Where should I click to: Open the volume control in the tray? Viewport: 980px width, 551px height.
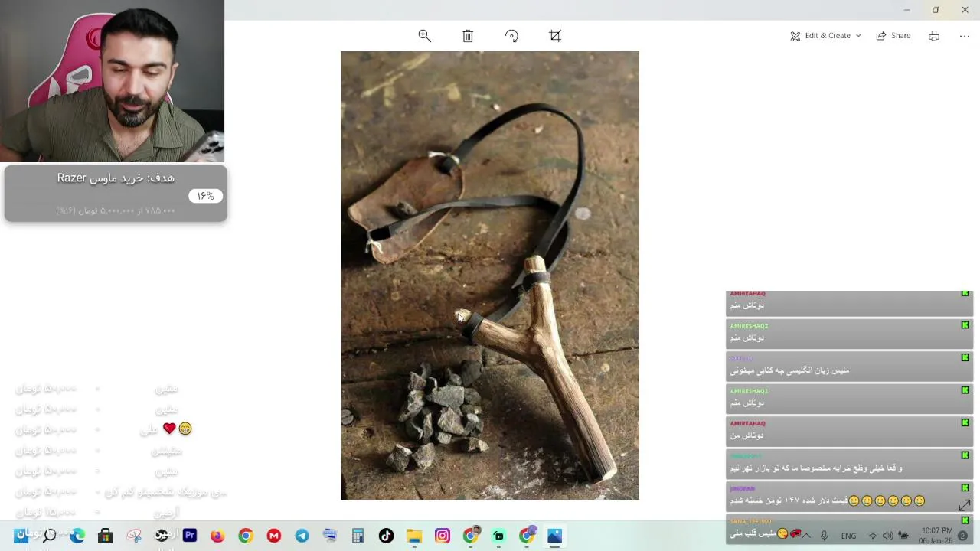click(x=887, y=536)
